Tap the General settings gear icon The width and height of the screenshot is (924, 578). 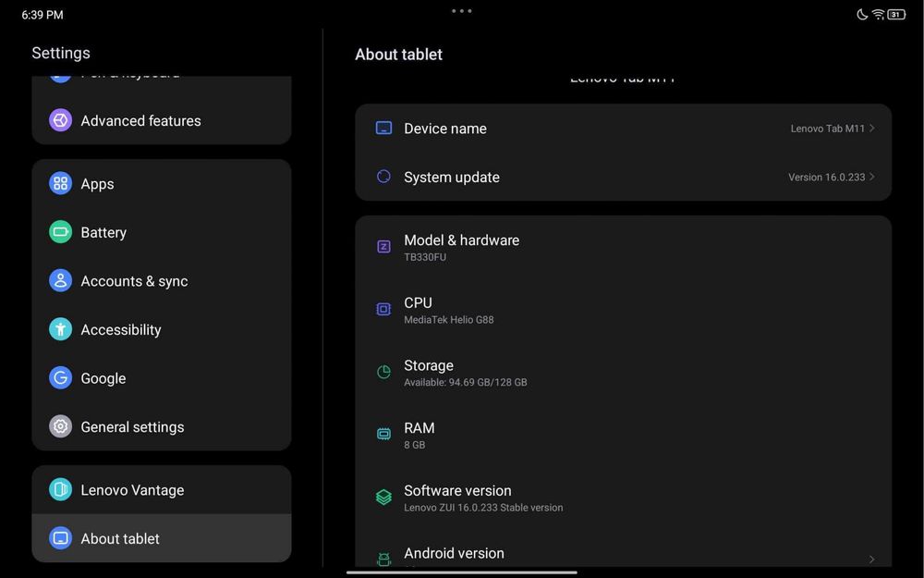click(x=60, y=426)
